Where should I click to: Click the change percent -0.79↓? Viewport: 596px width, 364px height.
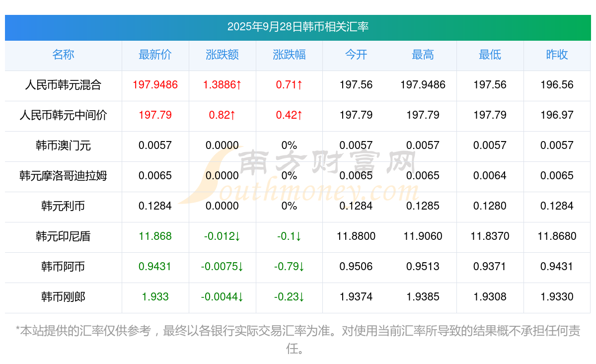pos(289,267)
